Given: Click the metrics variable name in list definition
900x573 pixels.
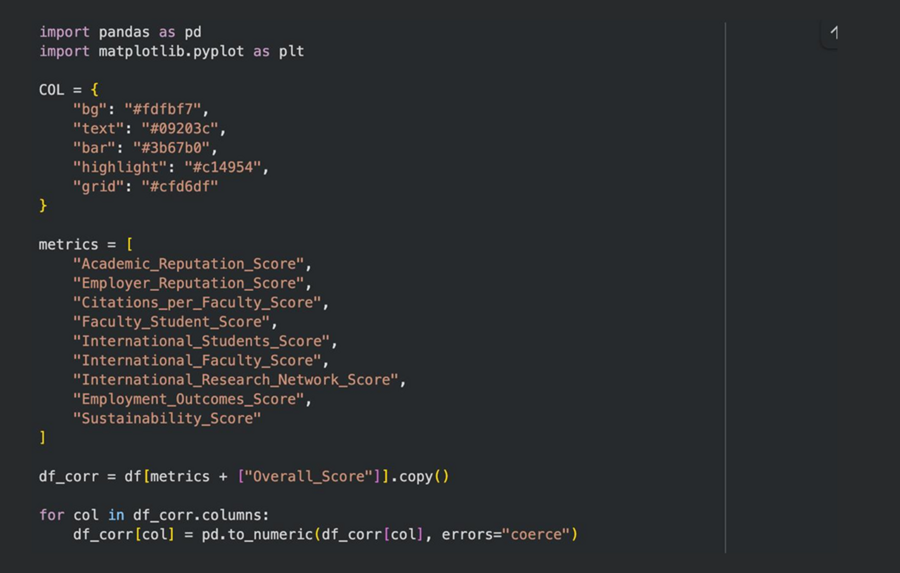Looking at the screenshot, I should coord(68,244).
